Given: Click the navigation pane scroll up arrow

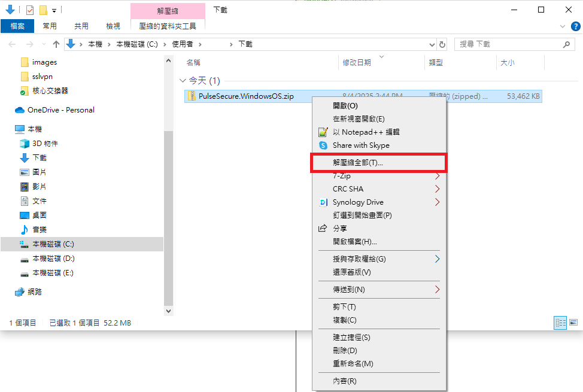Looking at the screenshot, I should click(x=168, y=60).
